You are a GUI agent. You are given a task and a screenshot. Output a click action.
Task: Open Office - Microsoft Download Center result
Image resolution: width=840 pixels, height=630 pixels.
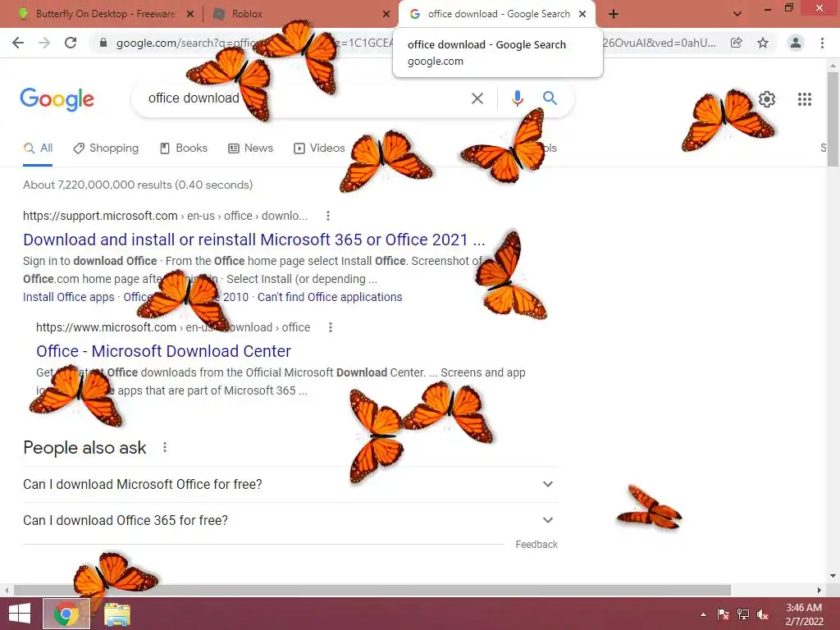(x=163, y=351)
